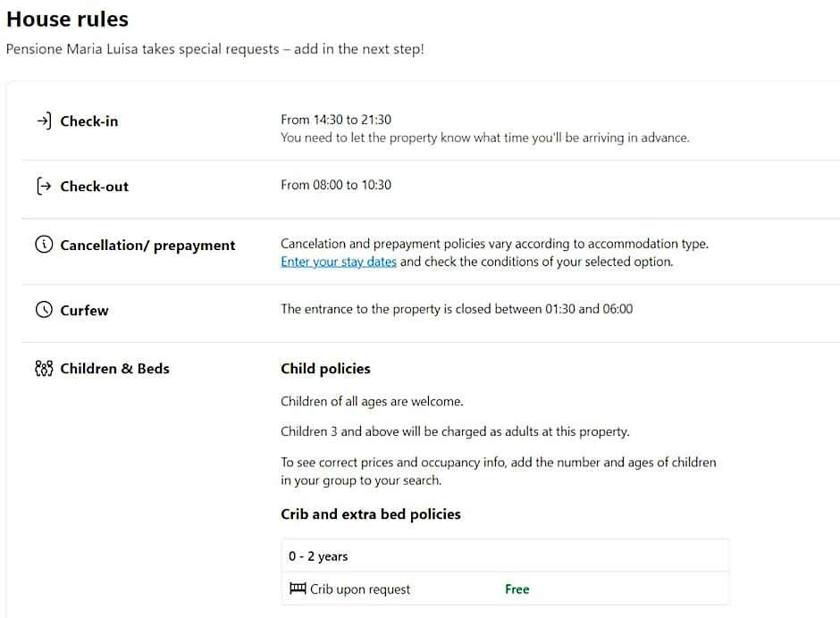Click the Curfew label

84,310
